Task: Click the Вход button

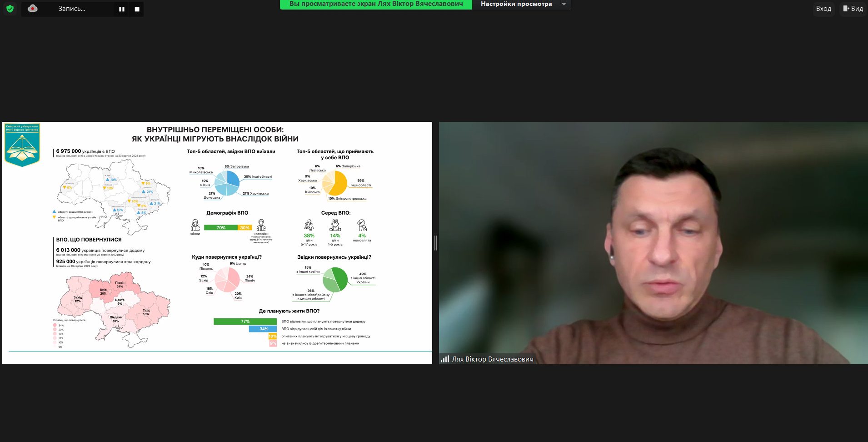Action: tap(823, 9)
